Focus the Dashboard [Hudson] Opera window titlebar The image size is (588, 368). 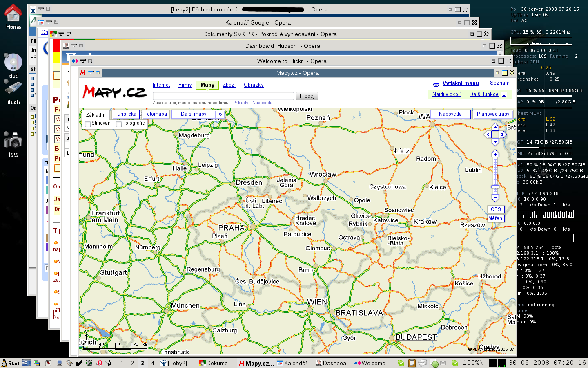(x=283, y=46)
